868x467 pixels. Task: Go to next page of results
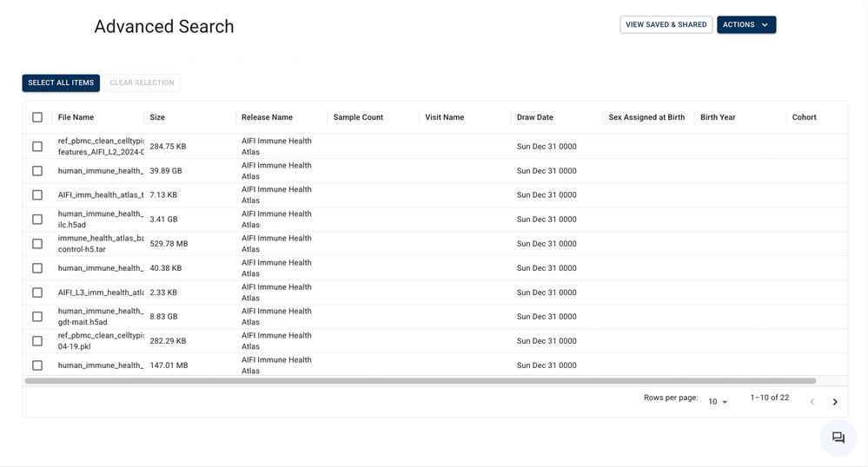(835, 402)
